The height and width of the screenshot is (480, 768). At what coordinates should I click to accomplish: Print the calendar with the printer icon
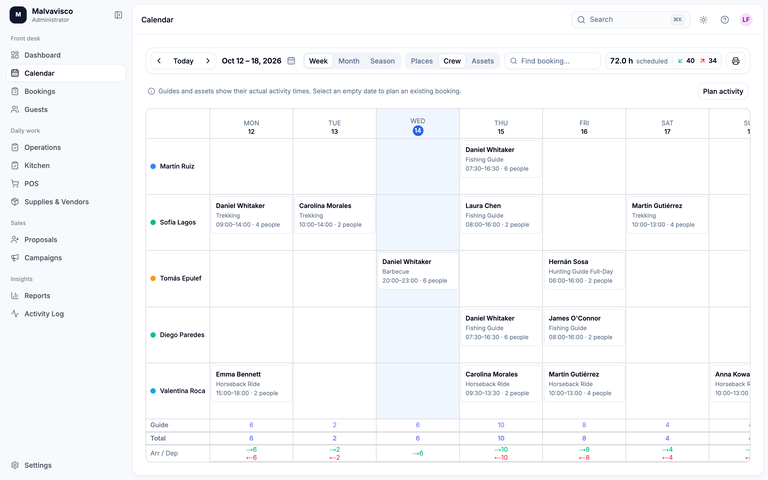[735, 61]
